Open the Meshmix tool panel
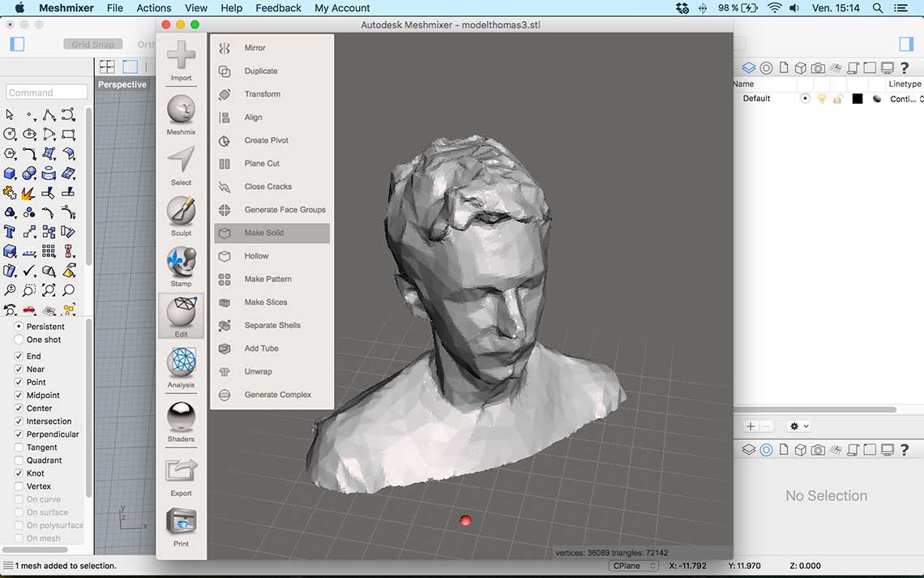 (x=181, y=115)
